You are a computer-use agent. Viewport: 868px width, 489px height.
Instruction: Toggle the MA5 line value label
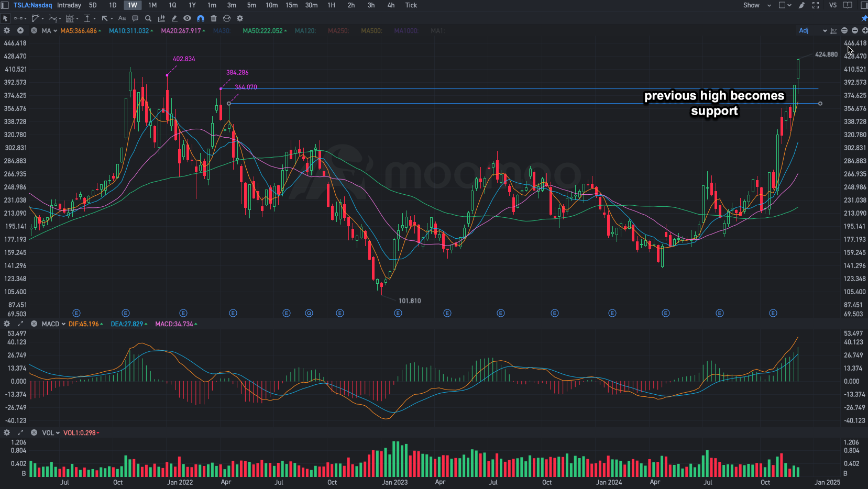[x=81, y=31]
